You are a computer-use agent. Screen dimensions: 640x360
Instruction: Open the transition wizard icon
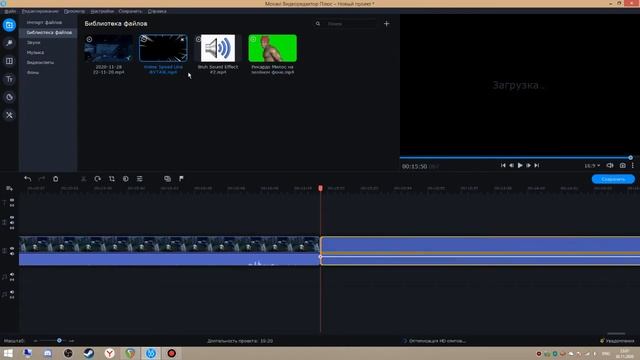tap(167, 179)
